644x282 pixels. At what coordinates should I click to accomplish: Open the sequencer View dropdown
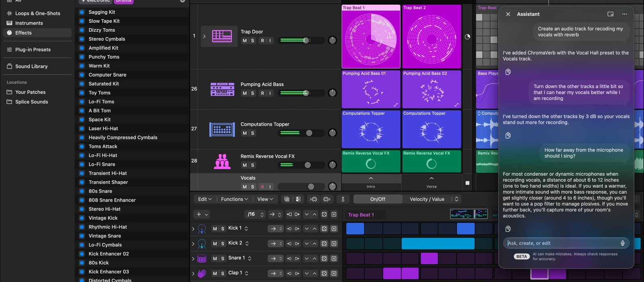pyautogui.click(x=265, y=199)
